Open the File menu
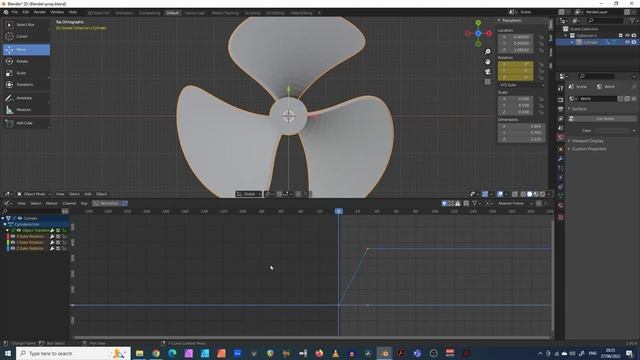This screenshot has height=360, width=640. (x=15, y=12)
